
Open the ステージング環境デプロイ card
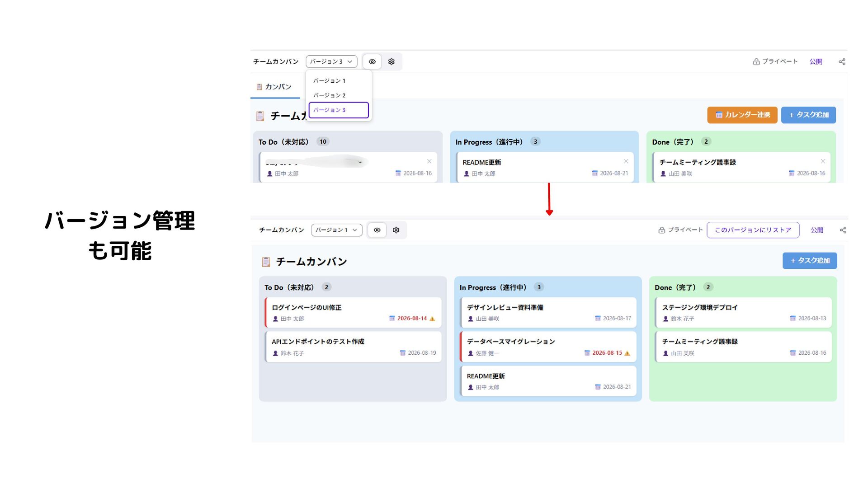coord(743,313)
